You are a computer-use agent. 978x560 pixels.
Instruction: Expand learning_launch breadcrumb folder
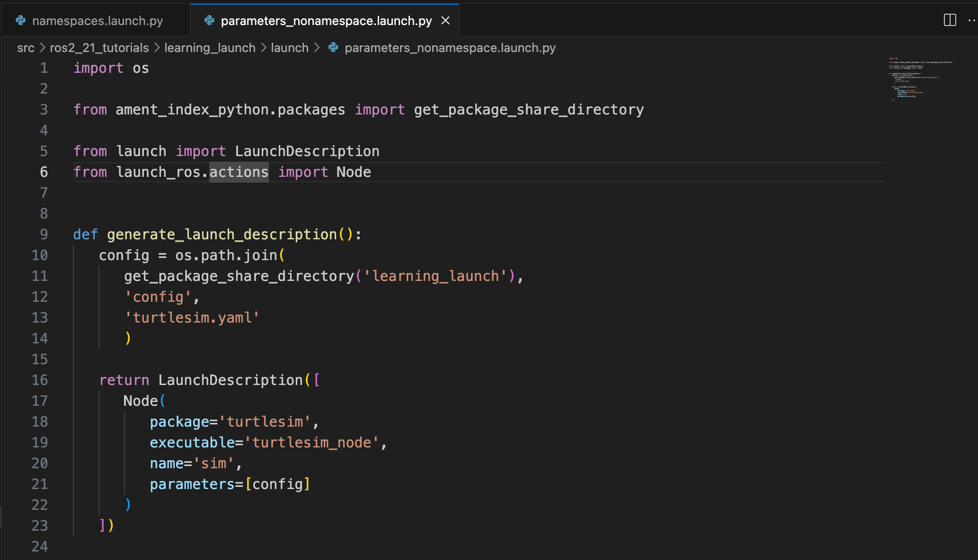(x=209, y=48)
